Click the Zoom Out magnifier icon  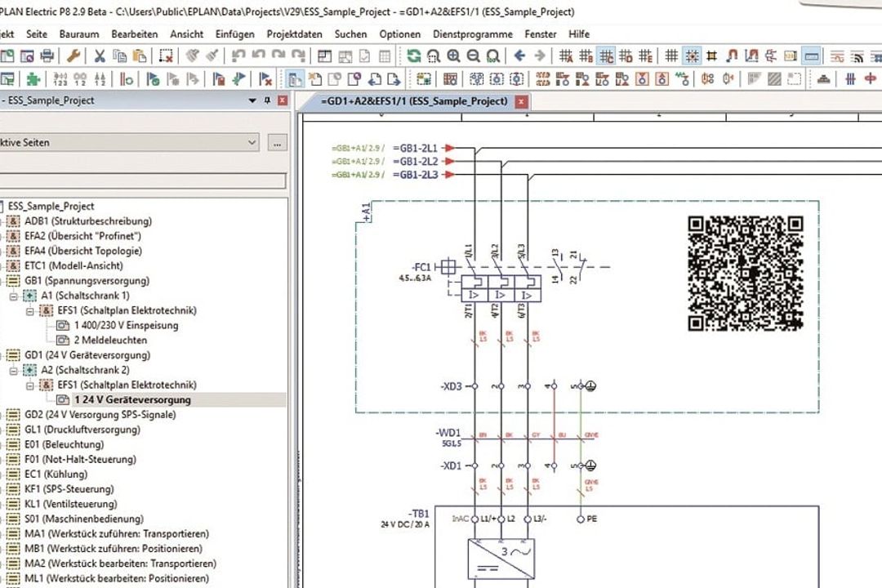click(x=473, y=56)
